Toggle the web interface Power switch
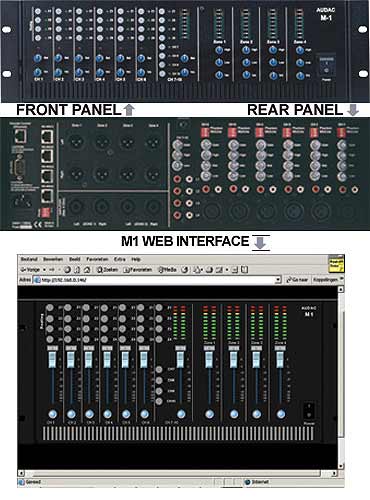This screenshot has width=370, height=500. (309, 411)
